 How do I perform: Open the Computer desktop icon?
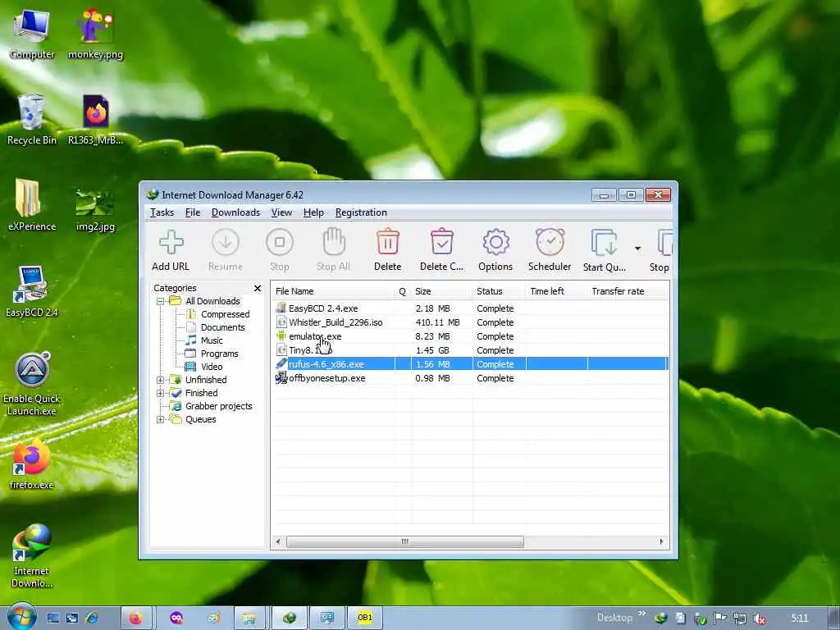pyautogui.click(x=32, y=33)
